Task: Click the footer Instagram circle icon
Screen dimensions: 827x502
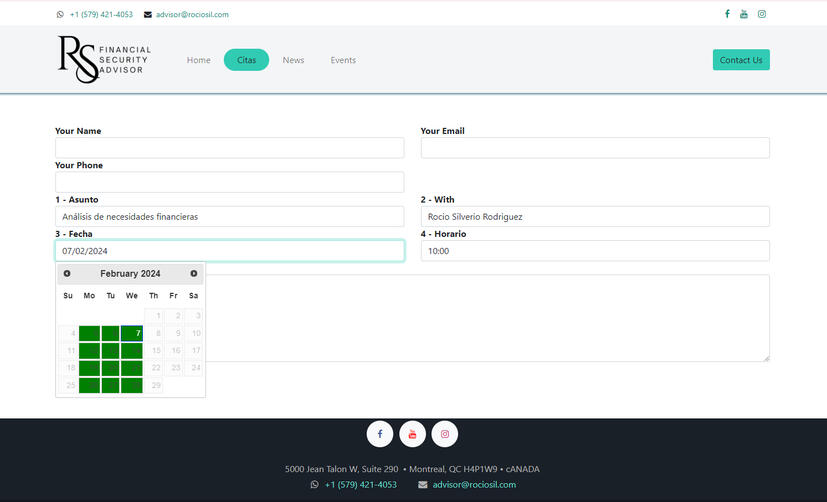Action: (445, 434)
